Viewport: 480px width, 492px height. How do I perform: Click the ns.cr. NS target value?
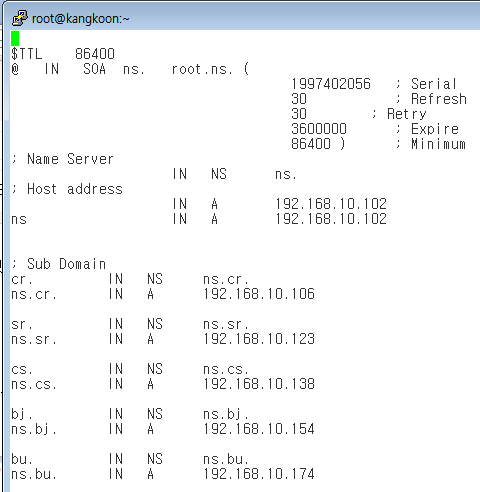click(x=226, y=279)
